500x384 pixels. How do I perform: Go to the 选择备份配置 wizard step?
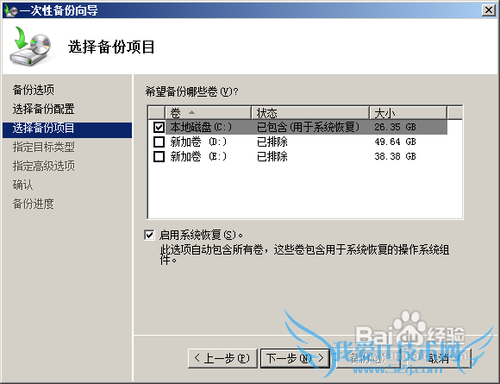coord(43,109)
